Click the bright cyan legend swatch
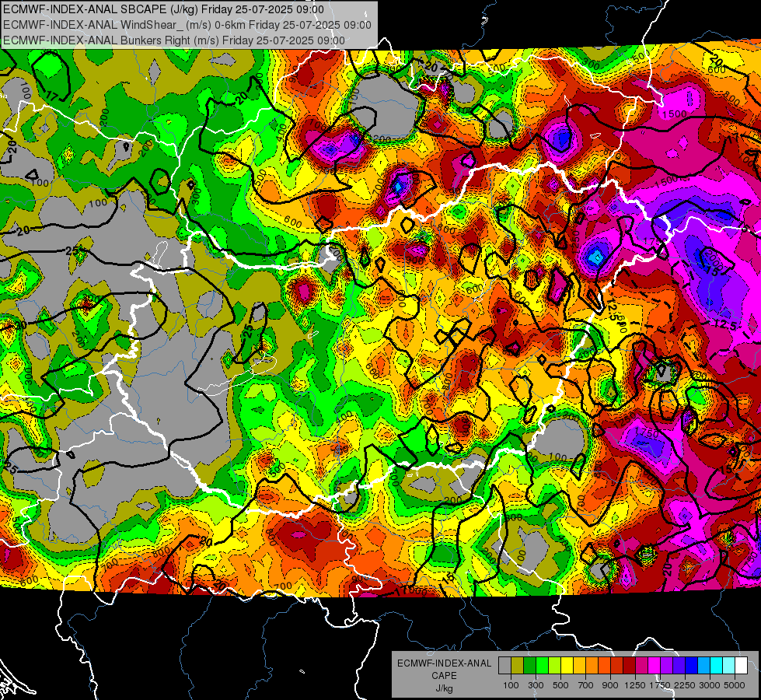The image size is (761, 700). pos(717,665)
